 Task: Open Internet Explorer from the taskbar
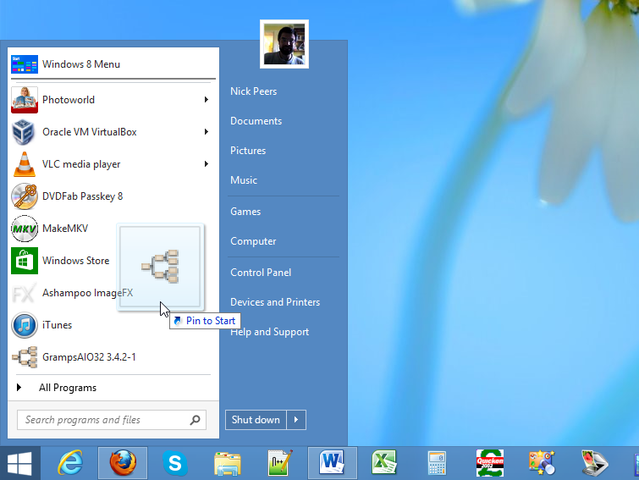[x=71, y=463]
